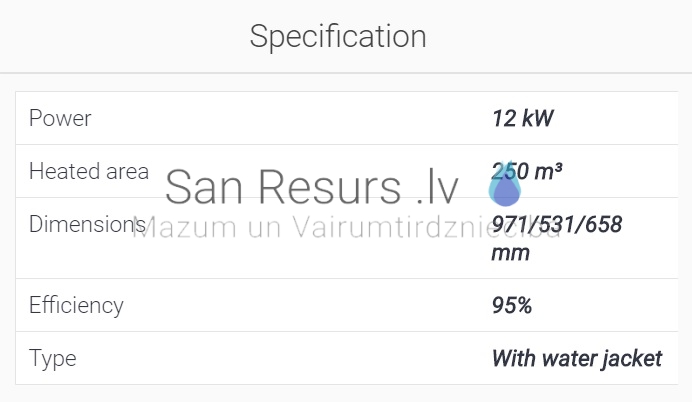Select the Type label
This screenshot has height=402, width=692.
pos(53,358)
